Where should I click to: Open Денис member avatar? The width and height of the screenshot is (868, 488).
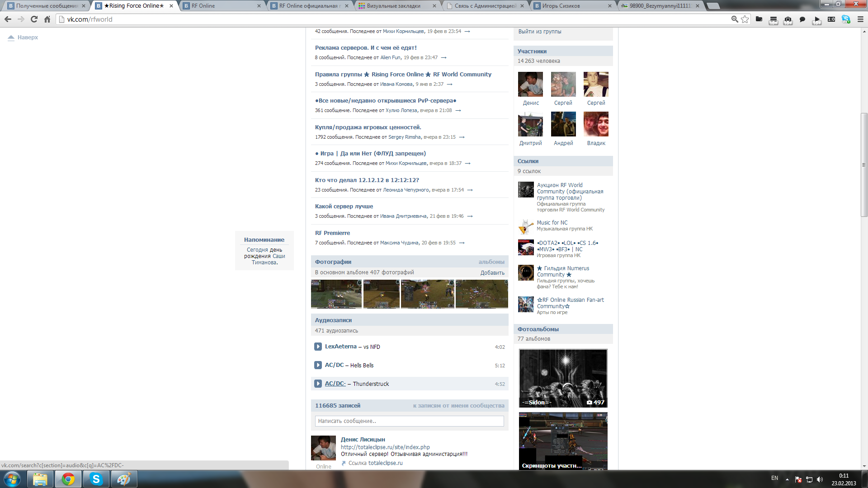530,84
